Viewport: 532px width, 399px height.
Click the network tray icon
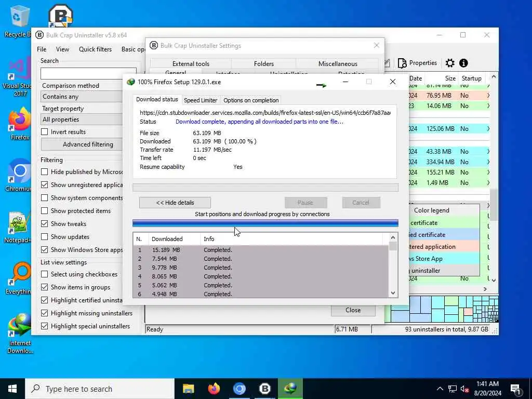pos(453,389)
